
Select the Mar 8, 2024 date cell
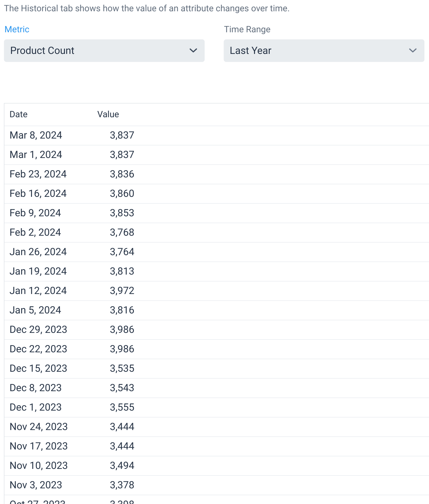pos(36,135)
